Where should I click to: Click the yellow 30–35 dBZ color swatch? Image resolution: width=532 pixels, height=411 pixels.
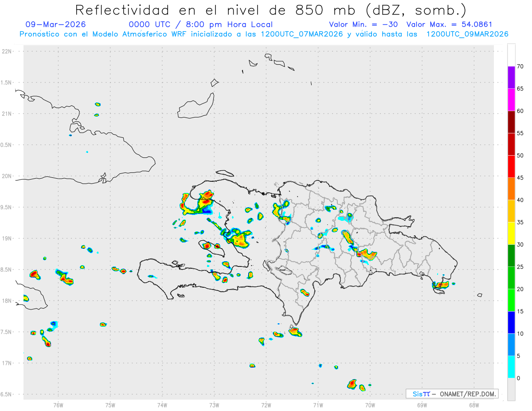(511, 233)
